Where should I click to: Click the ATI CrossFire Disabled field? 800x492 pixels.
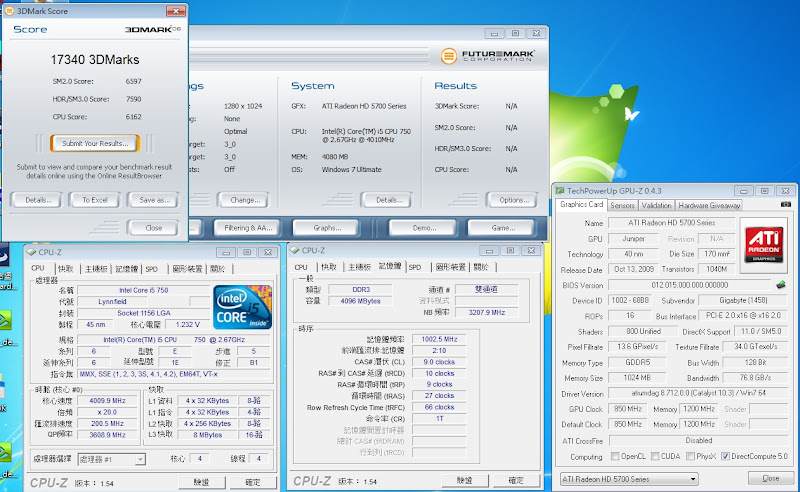click(x=698, y=440)
